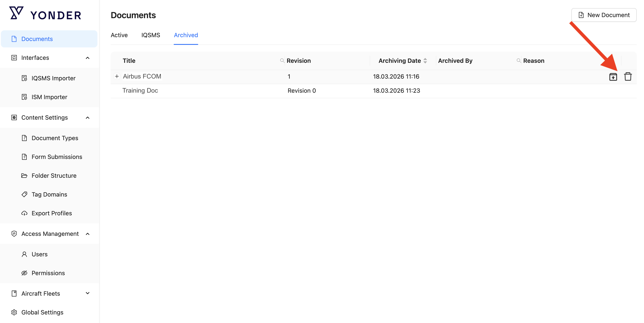
Task: Expand the Airbus FCOM row
Action: pos(117,76)
